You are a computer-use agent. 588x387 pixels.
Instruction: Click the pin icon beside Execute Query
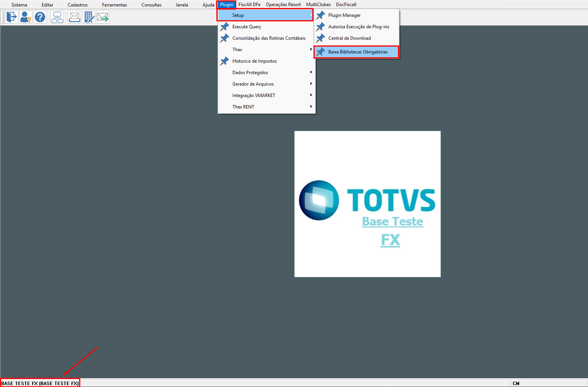tap(225, 27)
